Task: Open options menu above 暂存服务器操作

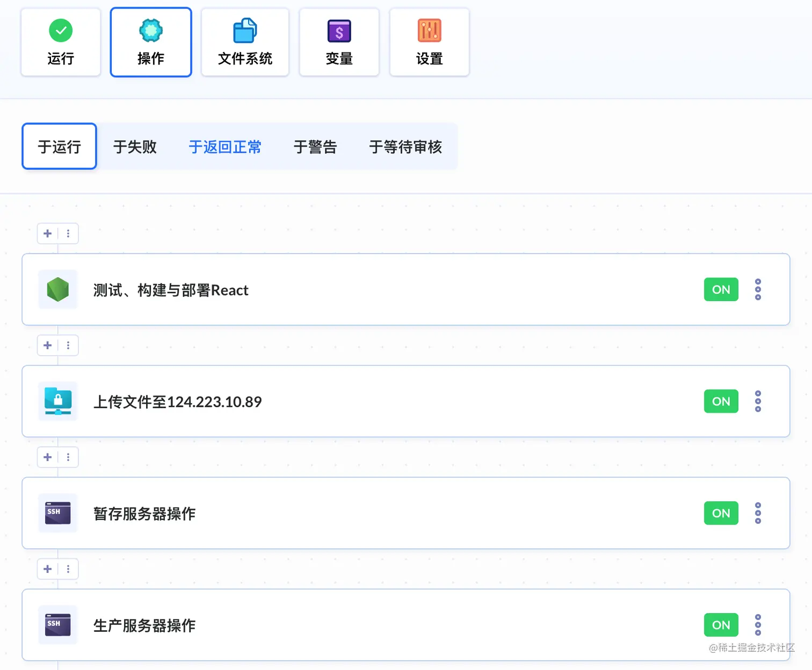Action: 68,457
